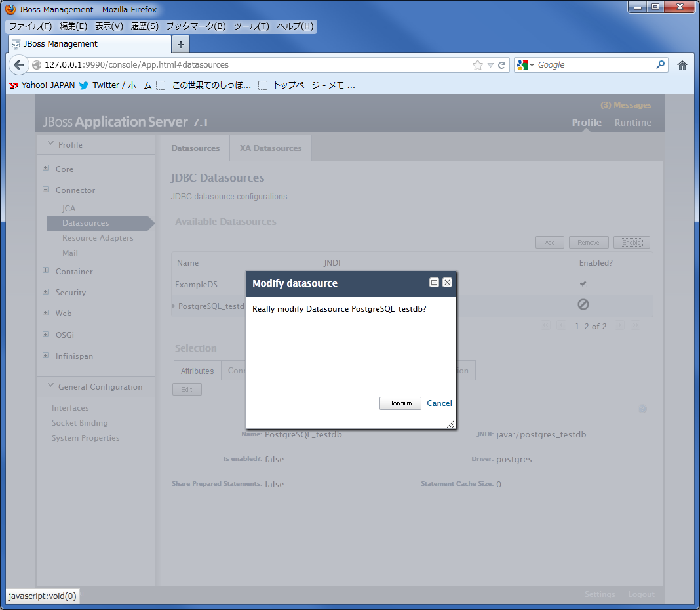Click the ExampleDS enabled checkmark icon
700x610 pixels.
pyautogui.click(x=583, y=283)
